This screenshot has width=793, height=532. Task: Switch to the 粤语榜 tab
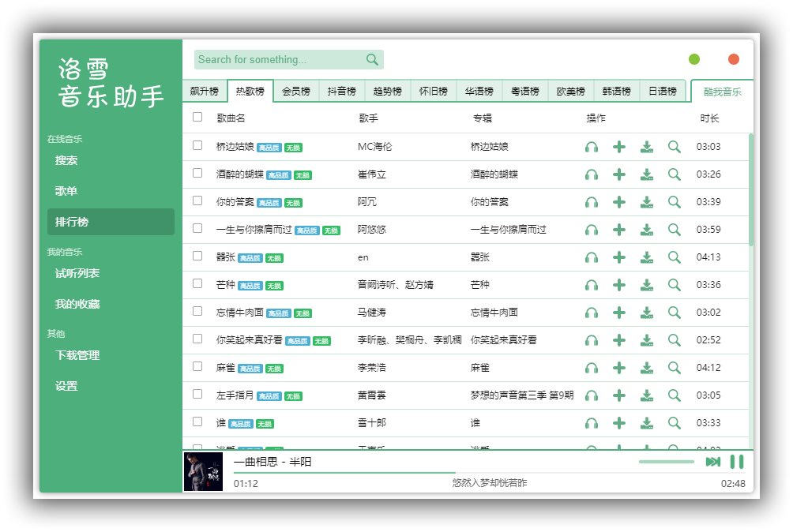(525, 92)
